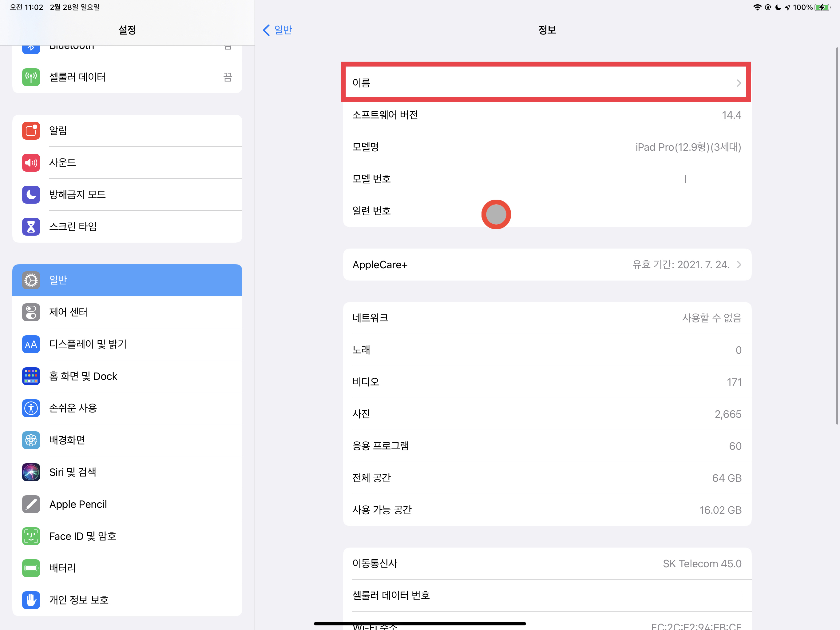The height and width of the screenshot is (630, 840).
Task: Select 일반 in the sidebar
Action: tap(127, 280)
